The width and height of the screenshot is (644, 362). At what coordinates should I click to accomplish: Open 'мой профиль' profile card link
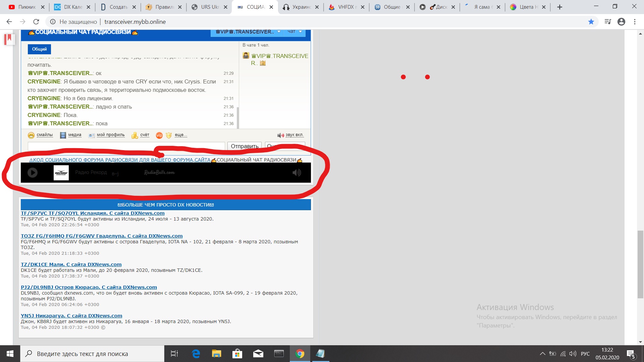click(106, 135)
